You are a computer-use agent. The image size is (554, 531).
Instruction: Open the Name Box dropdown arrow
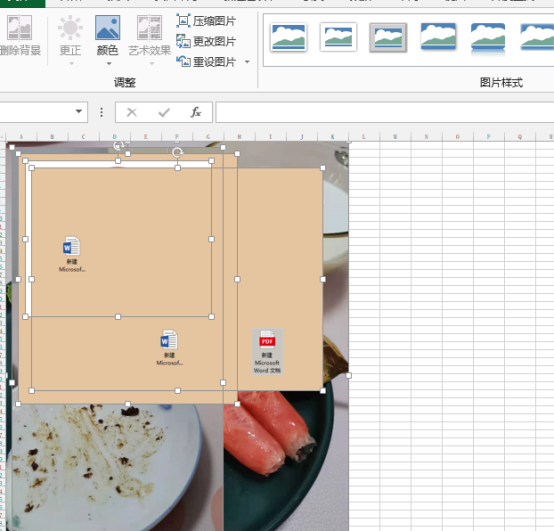click(x=79, y=111)
